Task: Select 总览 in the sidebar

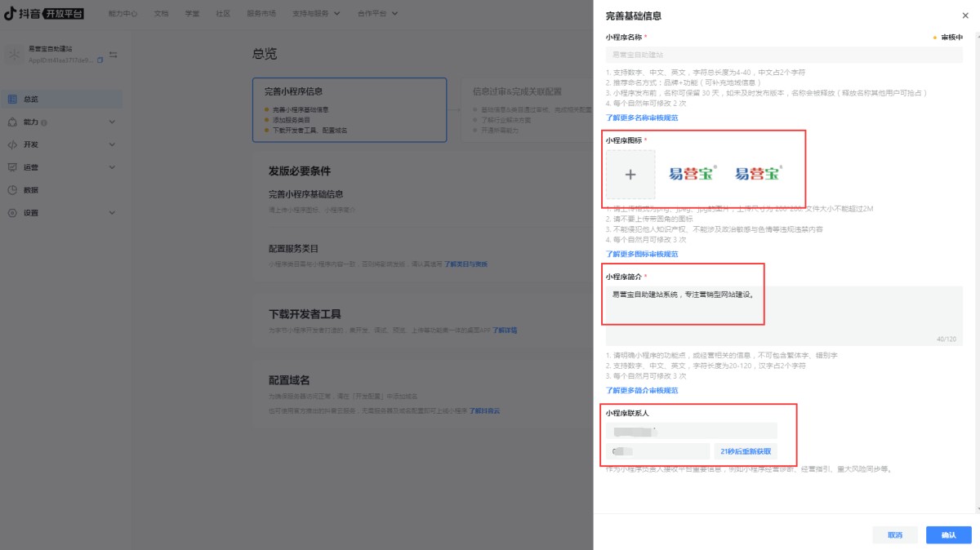Action: (62, 100)
